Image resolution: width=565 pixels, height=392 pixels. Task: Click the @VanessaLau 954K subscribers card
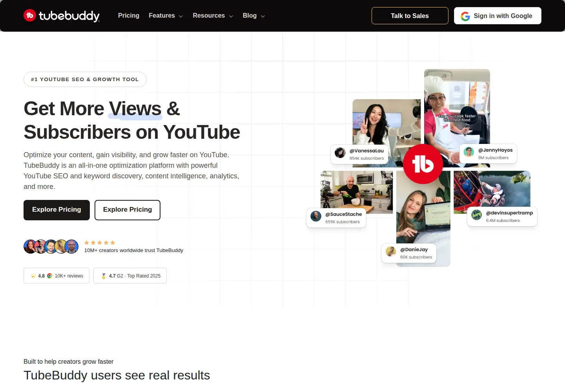pyautogui.click(x=359, y=154)
